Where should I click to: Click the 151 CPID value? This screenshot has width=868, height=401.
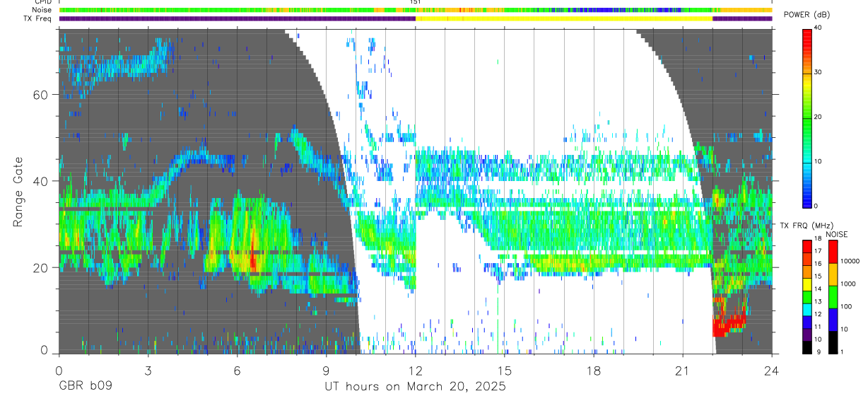point(416,2)
